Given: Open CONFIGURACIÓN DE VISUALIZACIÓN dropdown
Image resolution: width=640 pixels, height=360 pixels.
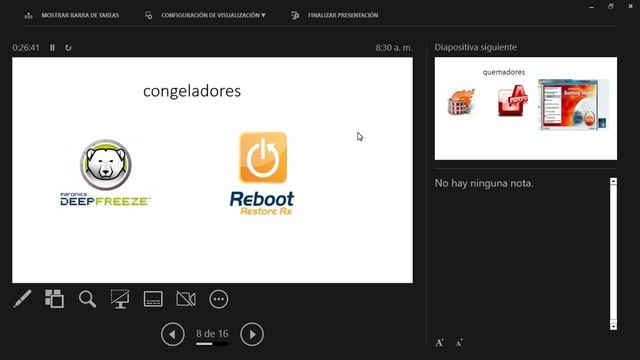Looking at the screenshot, I should pyautogui.click(x=213, y=15).
